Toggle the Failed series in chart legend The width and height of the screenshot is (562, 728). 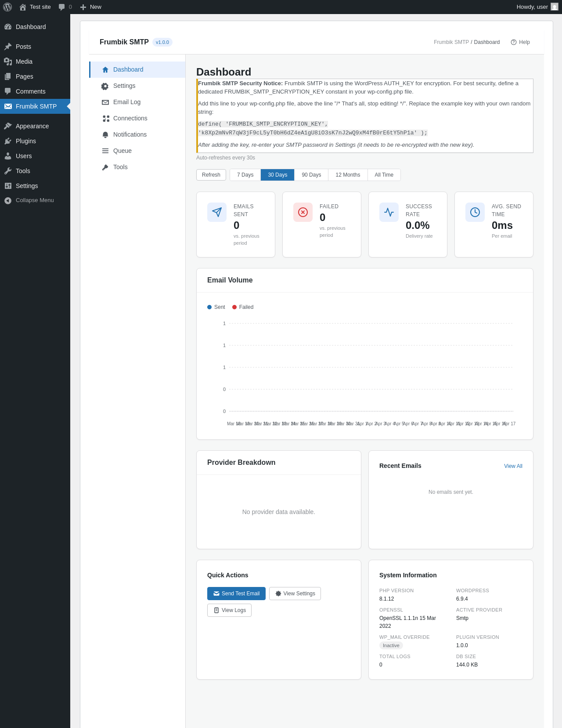[243, 307]
